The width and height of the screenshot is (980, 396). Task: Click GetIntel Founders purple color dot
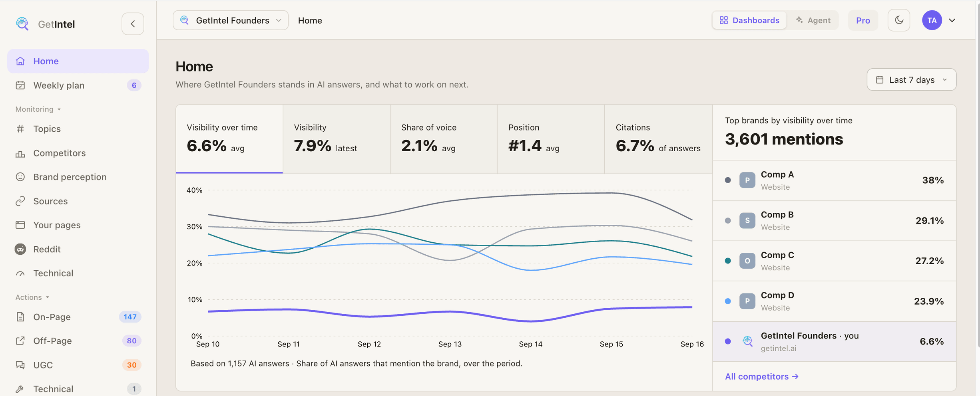pos(728,341)
